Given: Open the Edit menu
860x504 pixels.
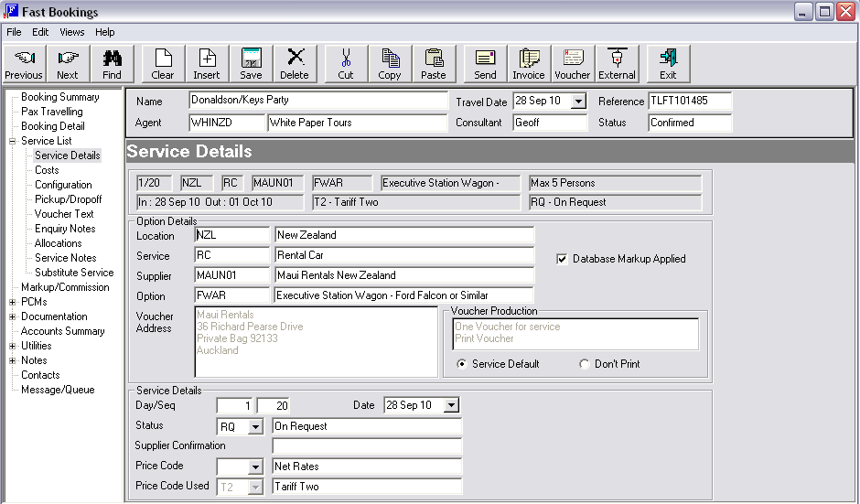Looking at the screenshot, I should [40, 32].
